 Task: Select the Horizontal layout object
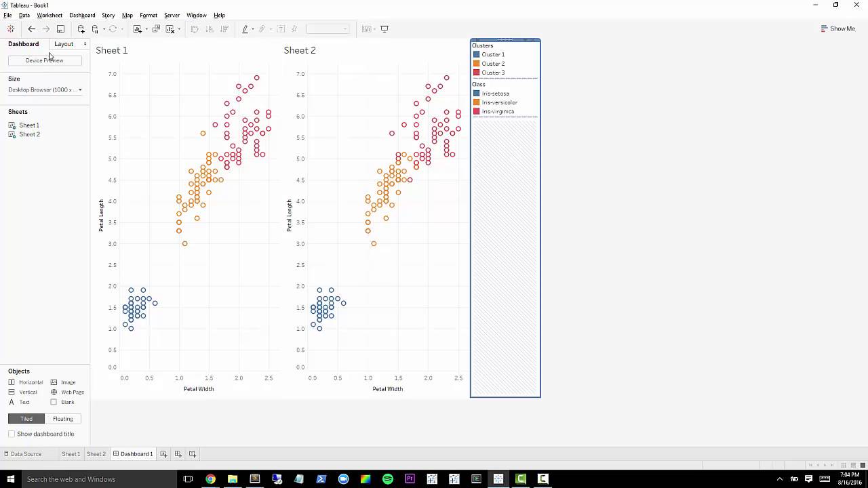point(26,382)
